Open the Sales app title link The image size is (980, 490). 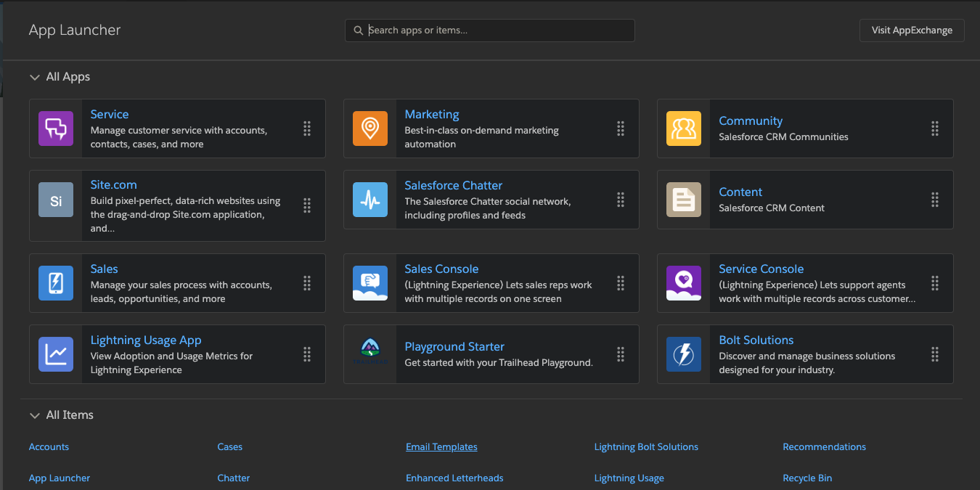click(x=105, y=269)
